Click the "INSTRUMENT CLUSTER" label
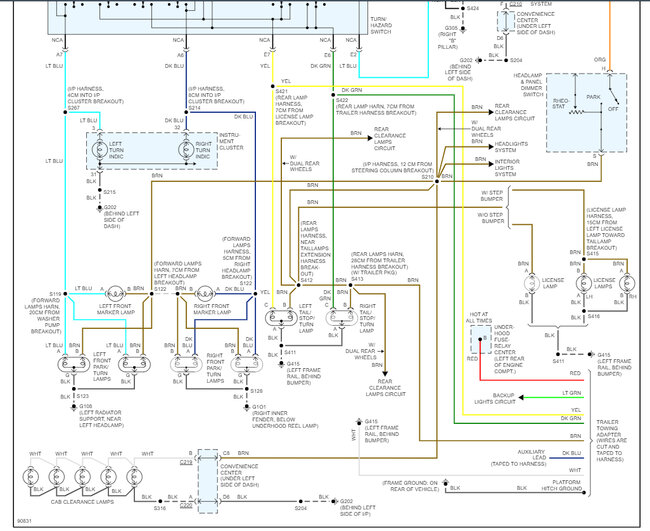The image size is (650, 531). coord(231,141)
